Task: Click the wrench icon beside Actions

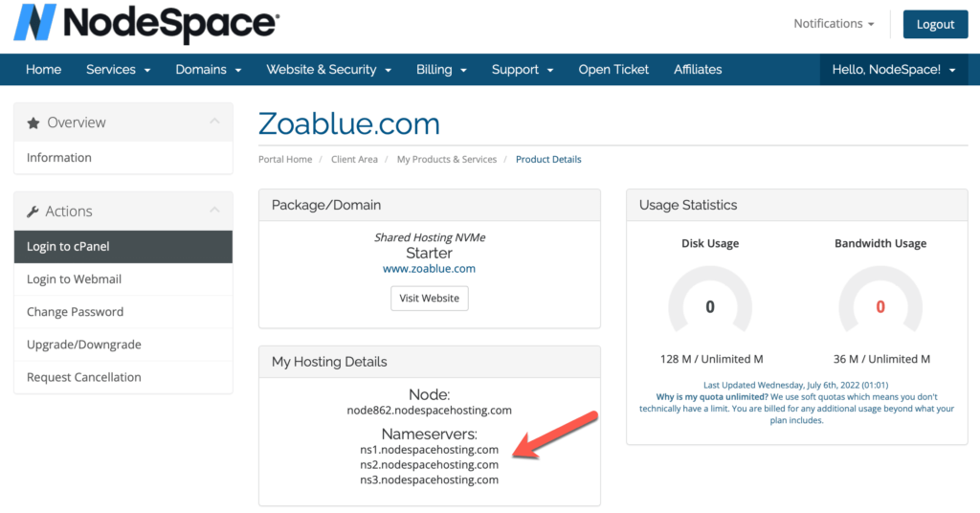Action: [x=33, y=212]
